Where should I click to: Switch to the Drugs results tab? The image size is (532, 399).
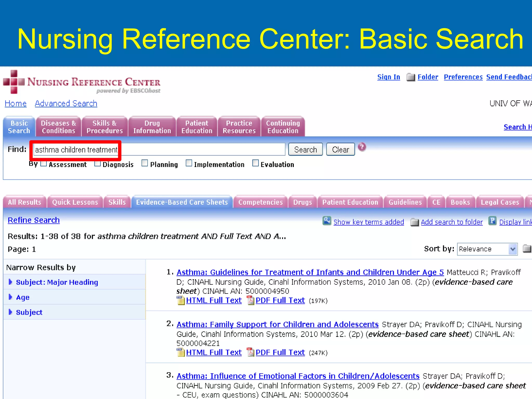point(303,202)
